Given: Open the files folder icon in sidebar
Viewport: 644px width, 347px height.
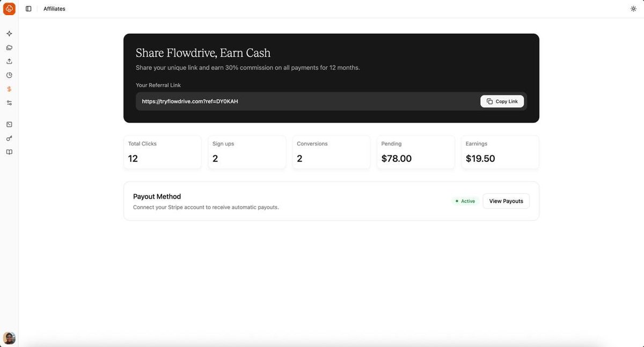Looking at the screenshot, I should 9,48.
